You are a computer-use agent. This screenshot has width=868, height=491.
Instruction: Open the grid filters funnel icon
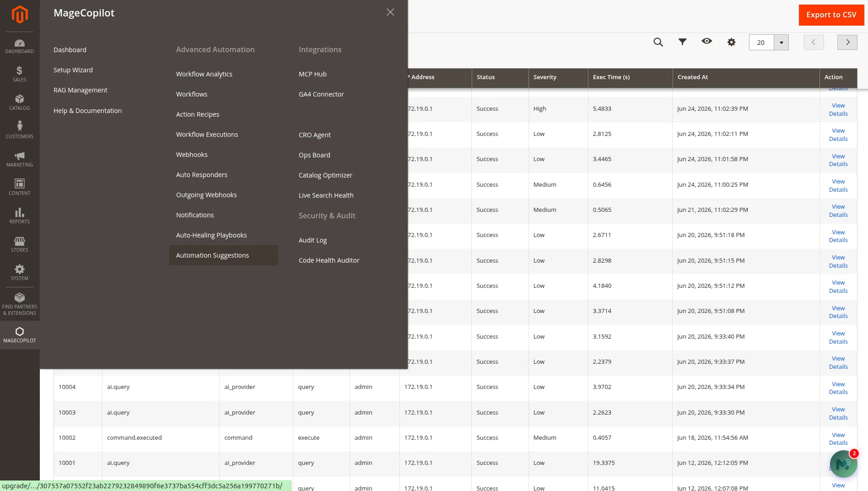pos(682,42)
